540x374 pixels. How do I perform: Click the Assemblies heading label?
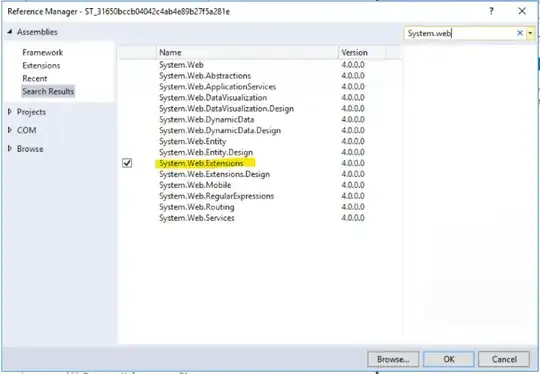(x=37, y=32)
